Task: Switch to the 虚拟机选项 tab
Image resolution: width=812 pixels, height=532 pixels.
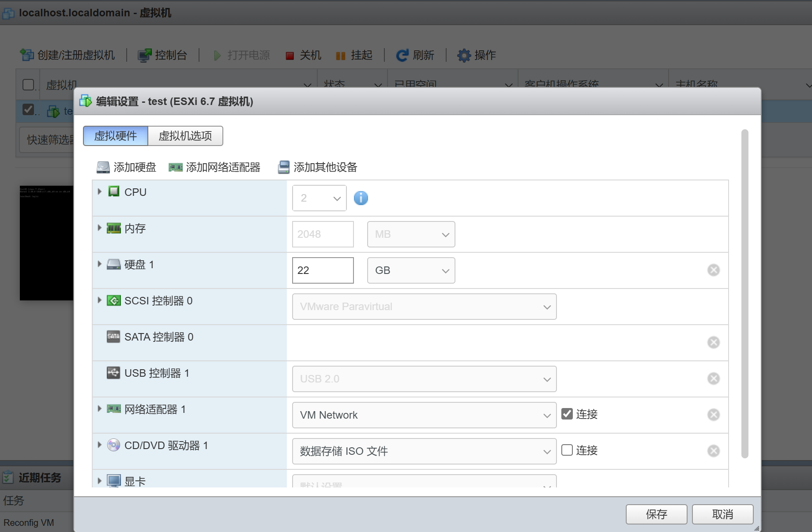Action: point(185,136)
